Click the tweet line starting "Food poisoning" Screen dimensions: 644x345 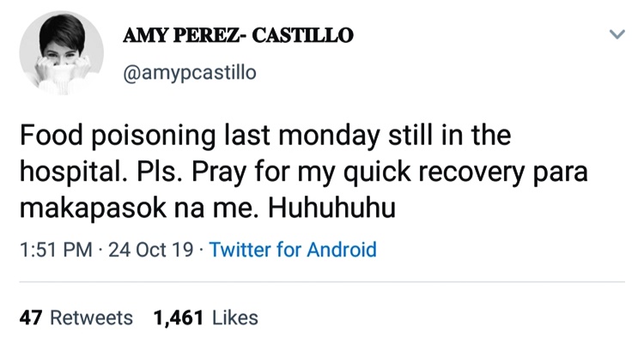[x=265, y=135]
